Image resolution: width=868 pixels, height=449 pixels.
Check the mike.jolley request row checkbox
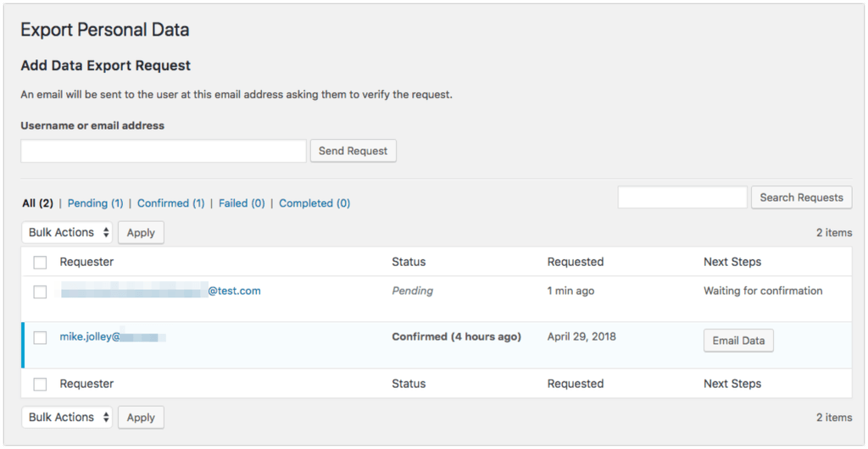[40, 337]
